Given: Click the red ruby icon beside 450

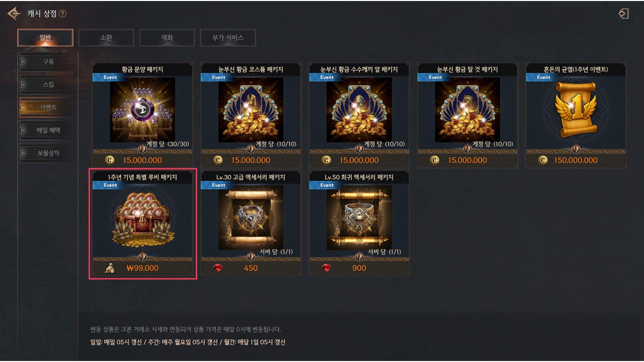Looking at the screenshot, I should [x=218, y=268].
